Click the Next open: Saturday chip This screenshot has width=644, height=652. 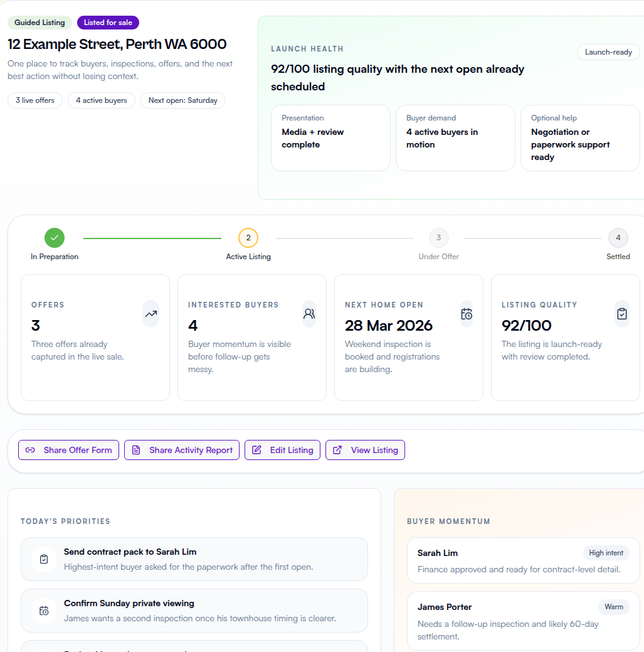(x=182, y=100)
